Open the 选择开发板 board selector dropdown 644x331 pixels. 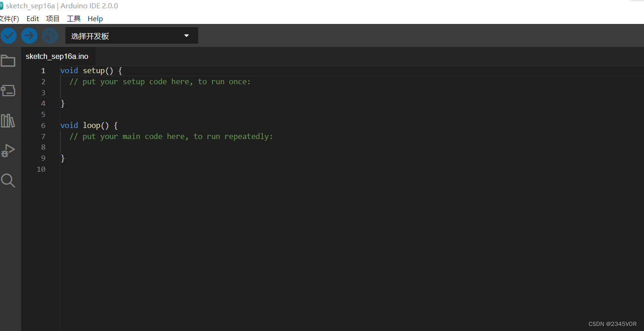(x=132, y=35)
